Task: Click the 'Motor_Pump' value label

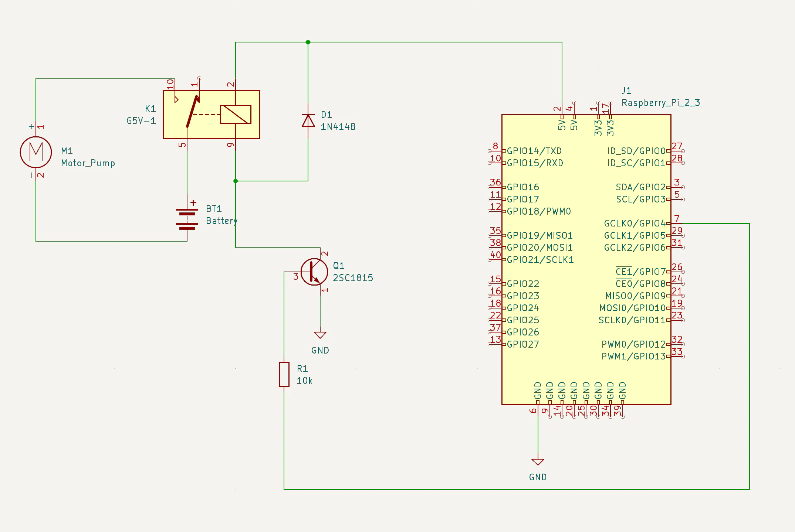Action: click(88, 163)
